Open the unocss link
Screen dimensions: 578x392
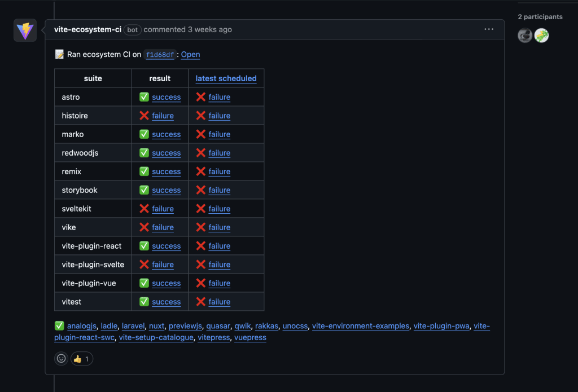pyautogui.click(x=295, y=325)
